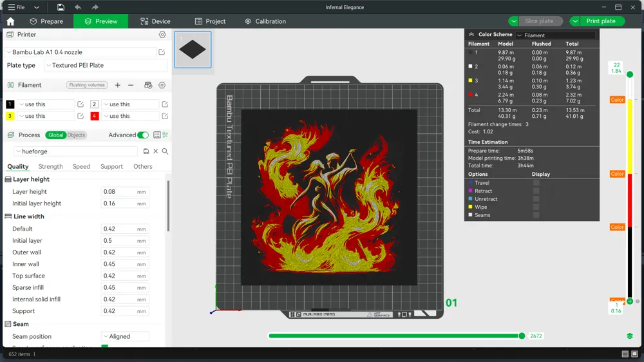
Task: Enable Seams display checkbox
Action: tap(536, 215)
